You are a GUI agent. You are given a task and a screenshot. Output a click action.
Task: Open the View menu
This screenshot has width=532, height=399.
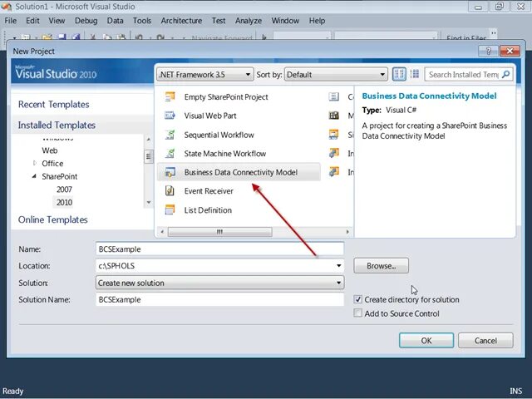57,21
